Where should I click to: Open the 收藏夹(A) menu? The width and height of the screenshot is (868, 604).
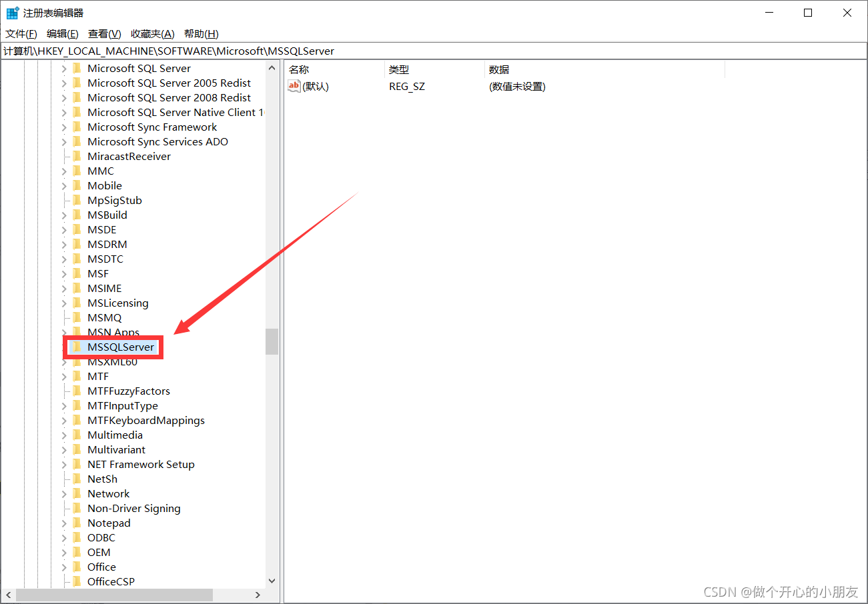coord(153,34)
